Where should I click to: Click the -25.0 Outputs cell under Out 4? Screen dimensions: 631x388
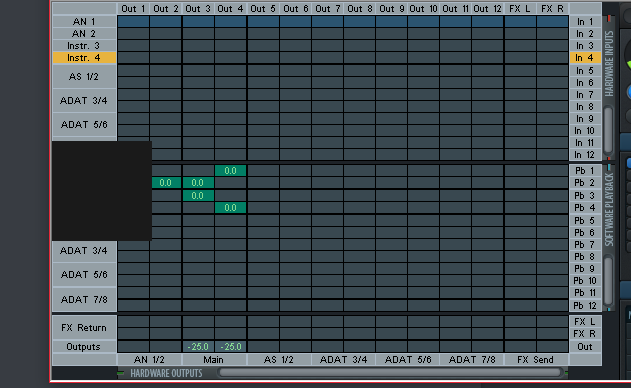tap(230, 347)
